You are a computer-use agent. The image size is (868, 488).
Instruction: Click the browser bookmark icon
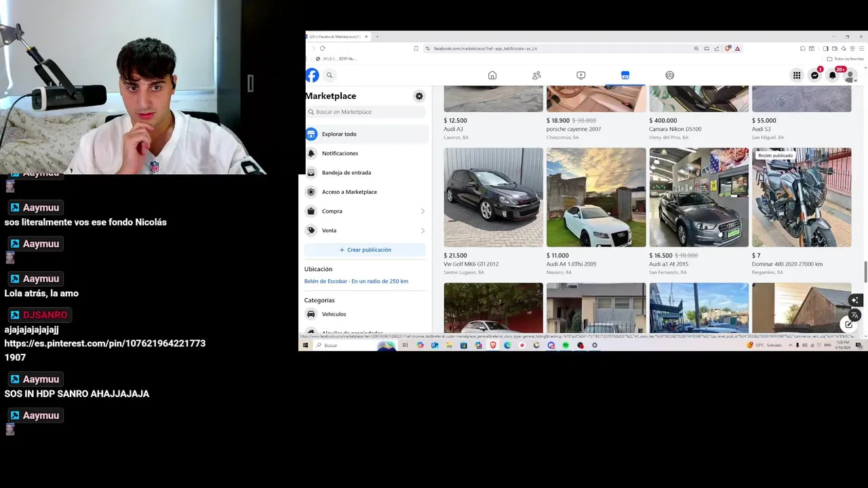[x=416, y=48]
